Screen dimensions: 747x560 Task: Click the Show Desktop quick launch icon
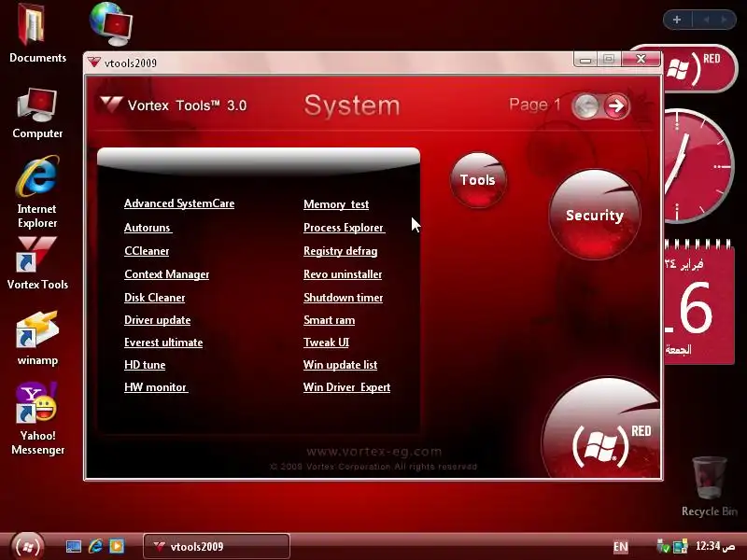coord(74,546)
